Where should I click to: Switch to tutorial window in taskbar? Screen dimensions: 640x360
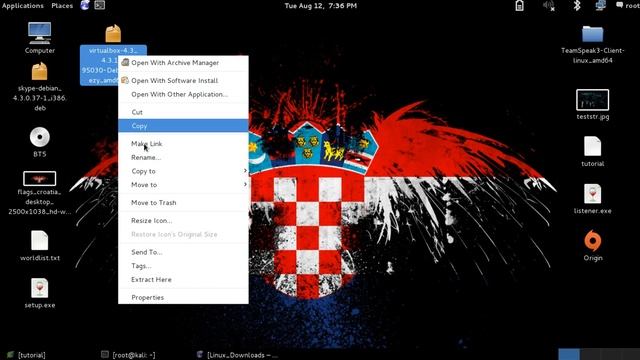coord(27,355)
